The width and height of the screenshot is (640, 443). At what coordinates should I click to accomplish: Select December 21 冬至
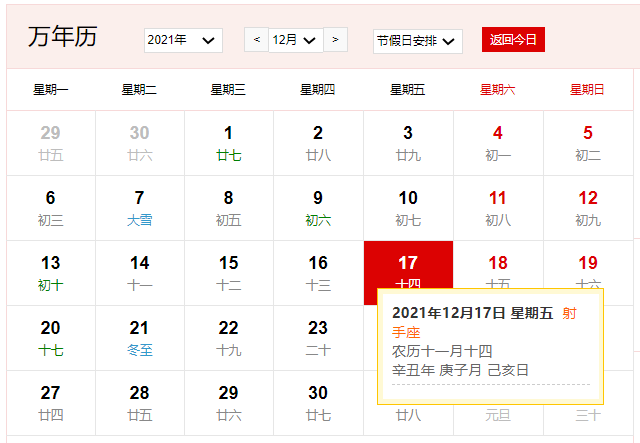(x=140, y=338)
